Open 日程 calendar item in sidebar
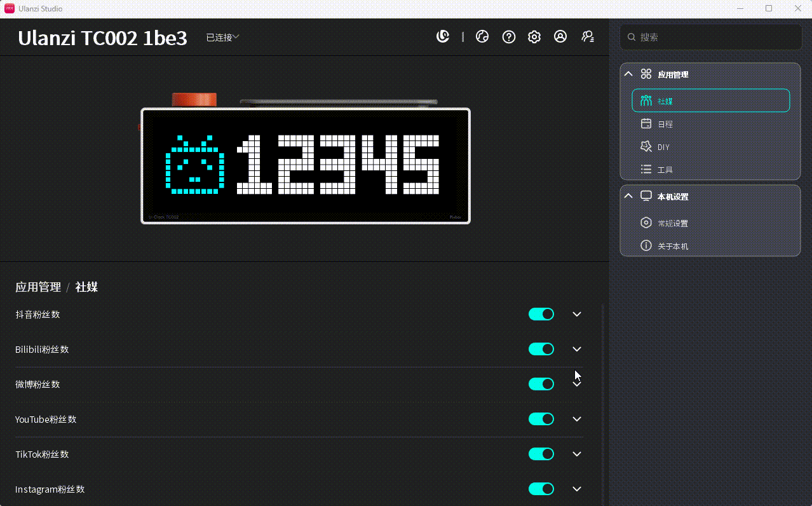The width and height of the screenshot is (812, 506). tap(710, 124)
